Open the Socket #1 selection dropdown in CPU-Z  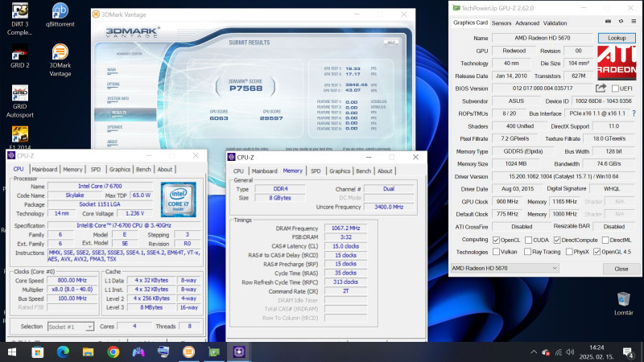(71, 327)
